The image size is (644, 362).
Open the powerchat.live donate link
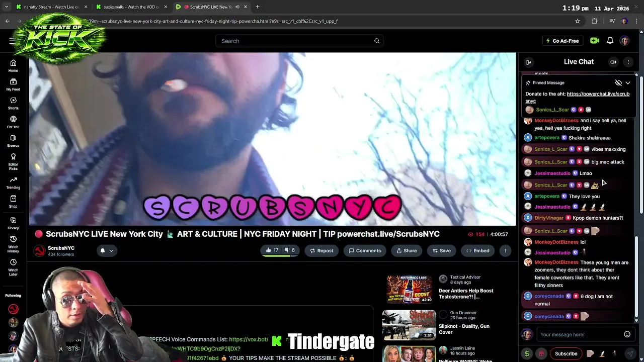(578, 97)
